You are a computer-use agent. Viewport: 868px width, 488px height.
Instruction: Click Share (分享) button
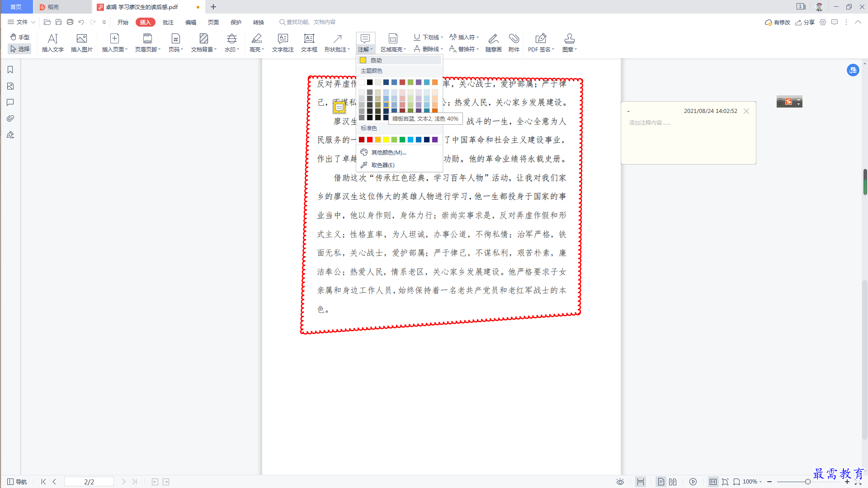click(x=805, y=22)
